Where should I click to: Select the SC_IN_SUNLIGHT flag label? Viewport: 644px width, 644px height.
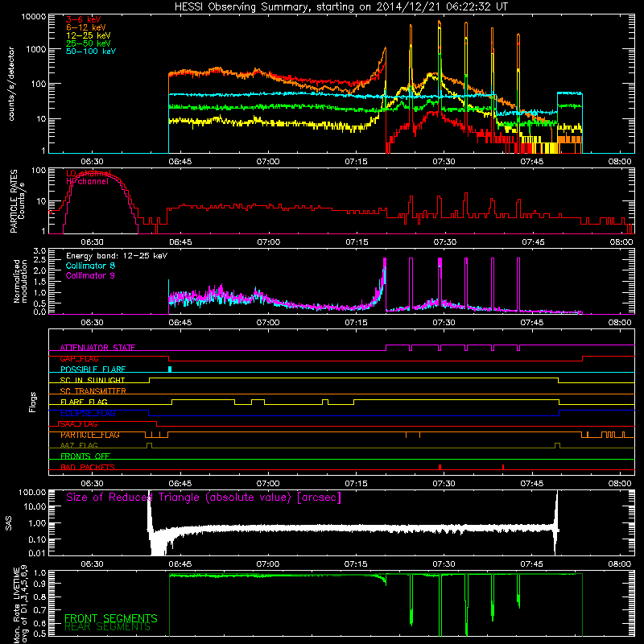tap(93, 380)
